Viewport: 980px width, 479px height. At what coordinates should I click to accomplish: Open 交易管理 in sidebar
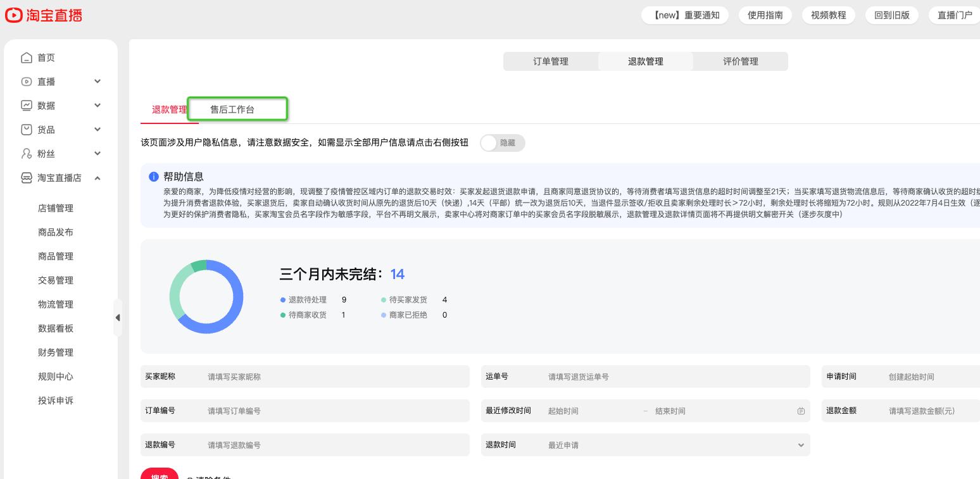point(56,280)
